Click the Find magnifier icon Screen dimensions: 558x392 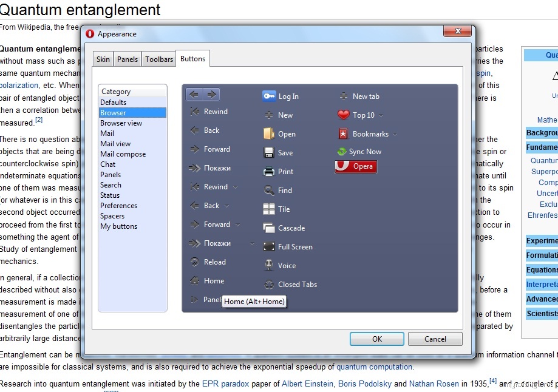(269, 191)
